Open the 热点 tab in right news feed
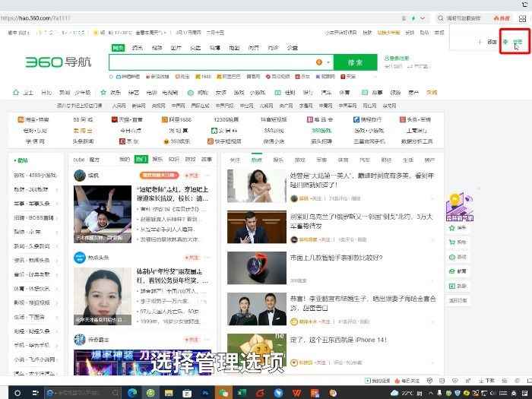Screen dimensions: 532x399 click(x=257, y=160)
